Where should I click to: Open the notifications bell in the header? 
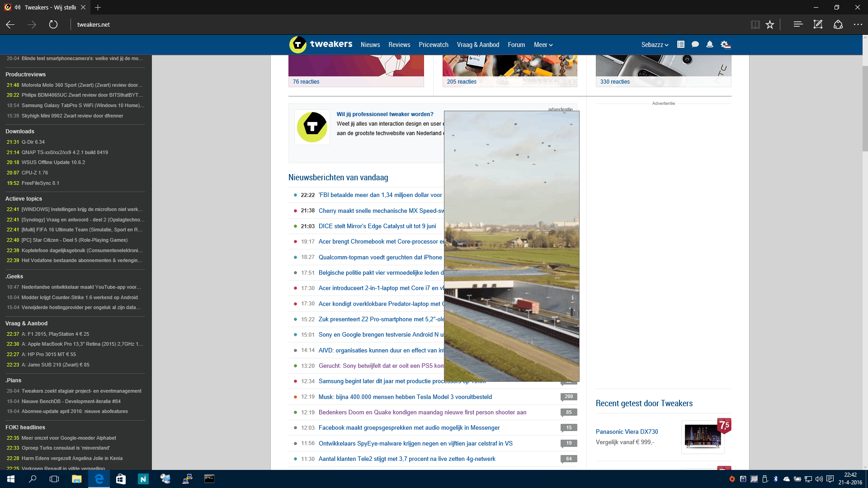pyautogui.click(x=710, y=44)
